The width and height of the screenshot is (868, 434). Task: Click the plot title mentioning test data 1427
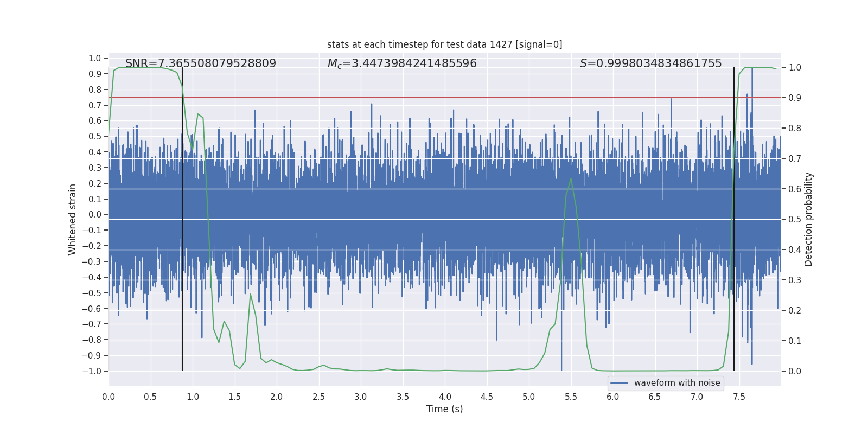(444, 44)
